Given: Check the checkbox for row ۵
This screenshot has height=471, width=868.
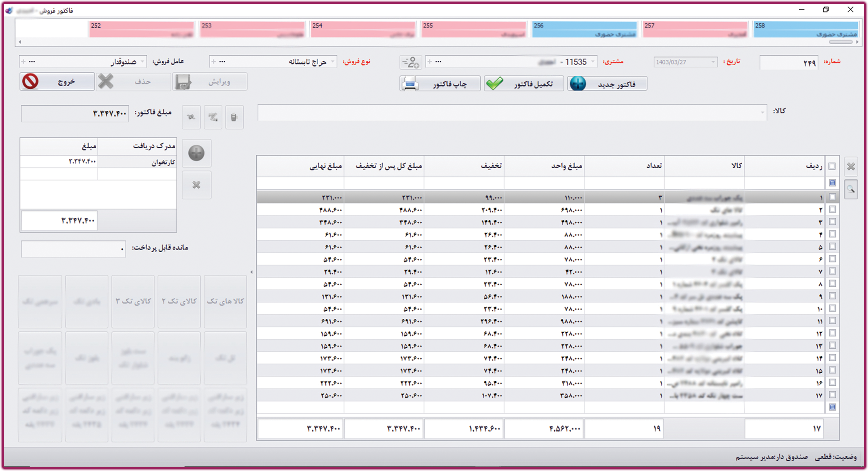Looking at the screenshot, I should (x=832, y=246).
